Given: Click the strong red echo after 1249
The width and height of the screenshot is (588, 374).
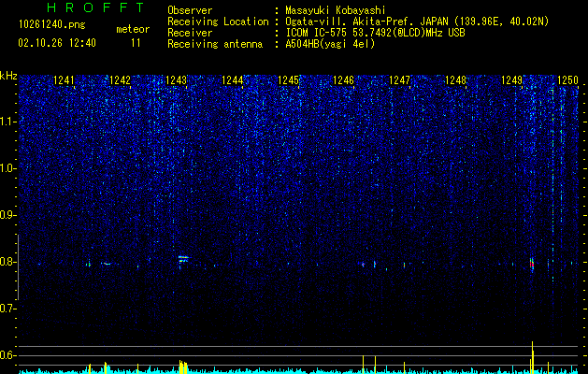Looking at the screenshot, I should 532,264.
